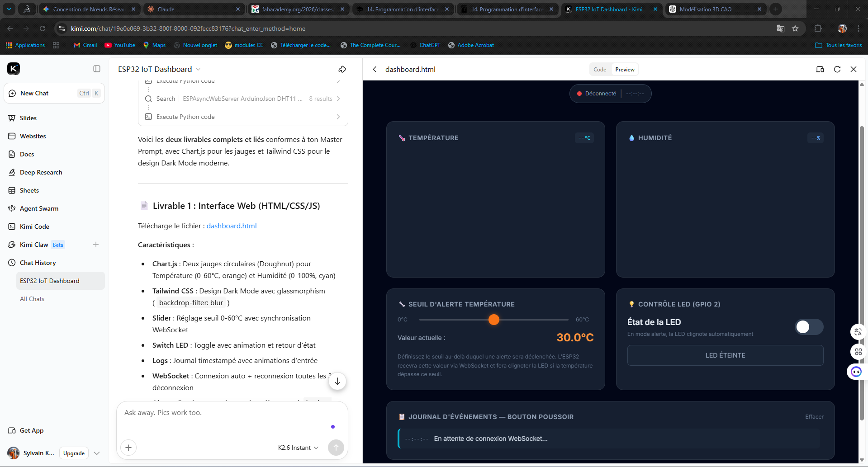
Task: Switch to the Claude browser tab
Action: click(x=194, y=9)
